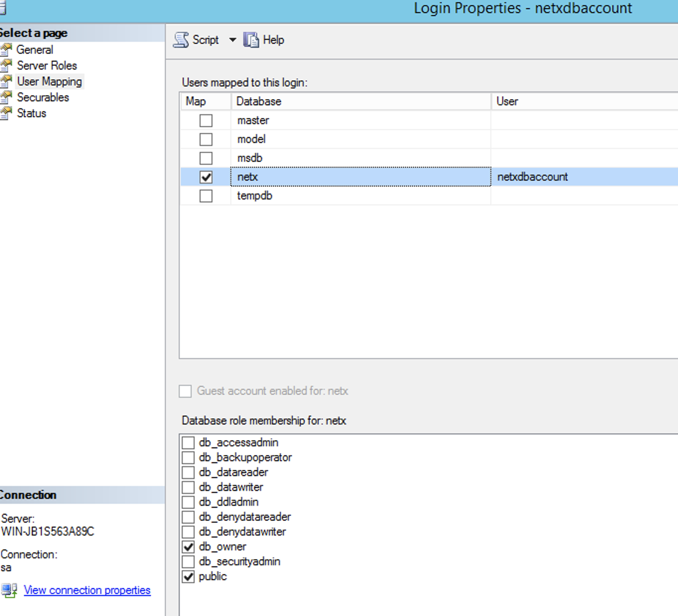Click the Help book icon
The image size is (678, 616).
251,40
